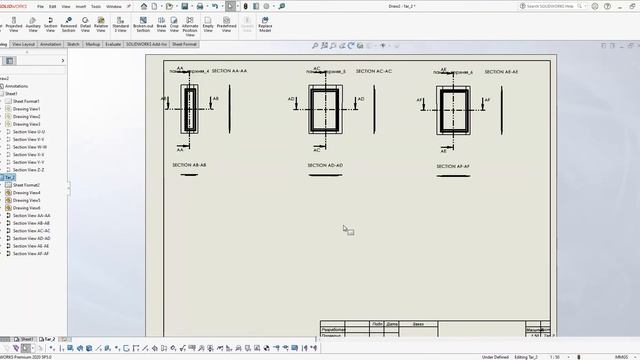Screen dimensions: 640x360
Task: Switch to the Sheet1 bottom tab
Action: pyautogui.click(x=24, y=339)
